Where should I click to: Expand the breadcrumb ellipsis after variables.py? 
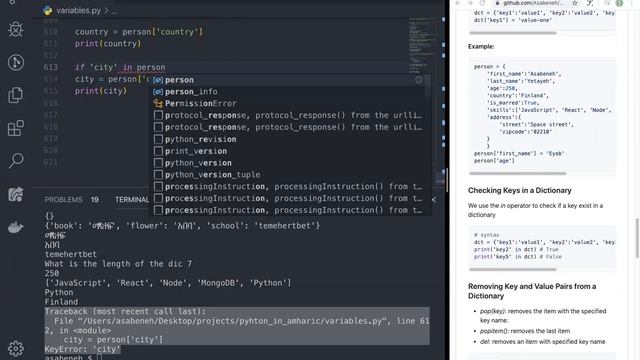click(x=114, y=11)
